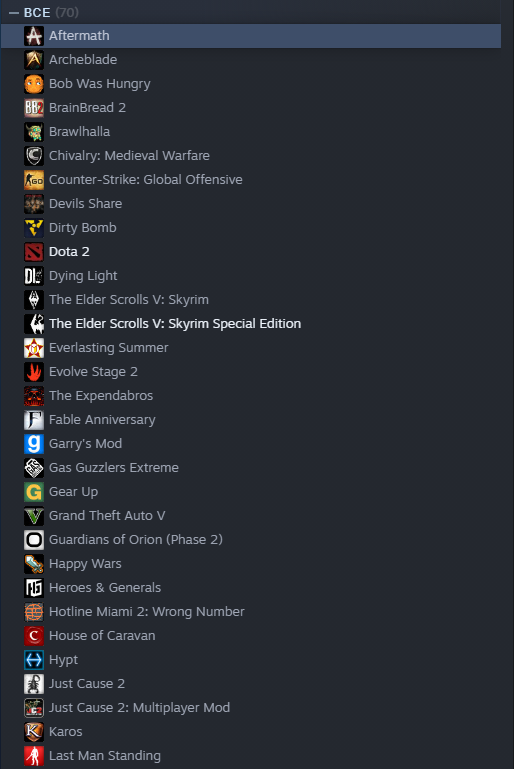This screenshot has height=769, width=514.
Task: Click the Dirty Bomb icon
Action: click(x=34, y=228)
